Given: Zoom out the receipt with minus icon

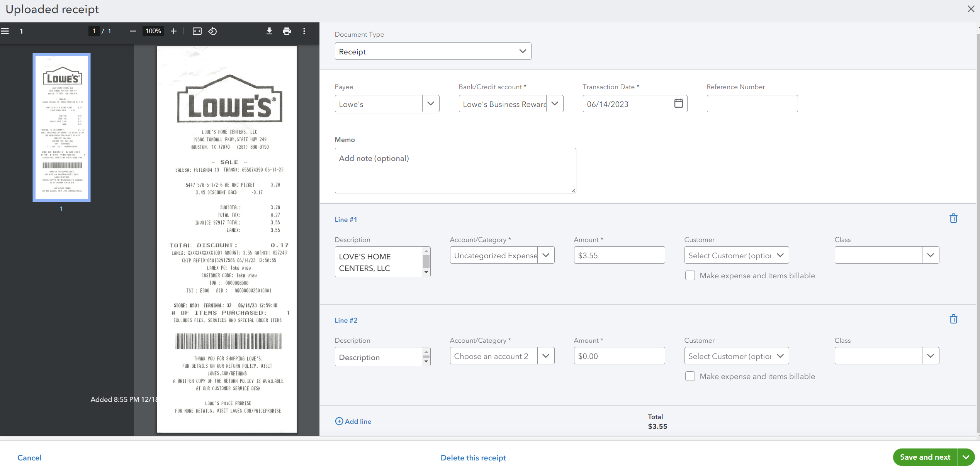Looking at the screenshot, I should click(133, 31).
